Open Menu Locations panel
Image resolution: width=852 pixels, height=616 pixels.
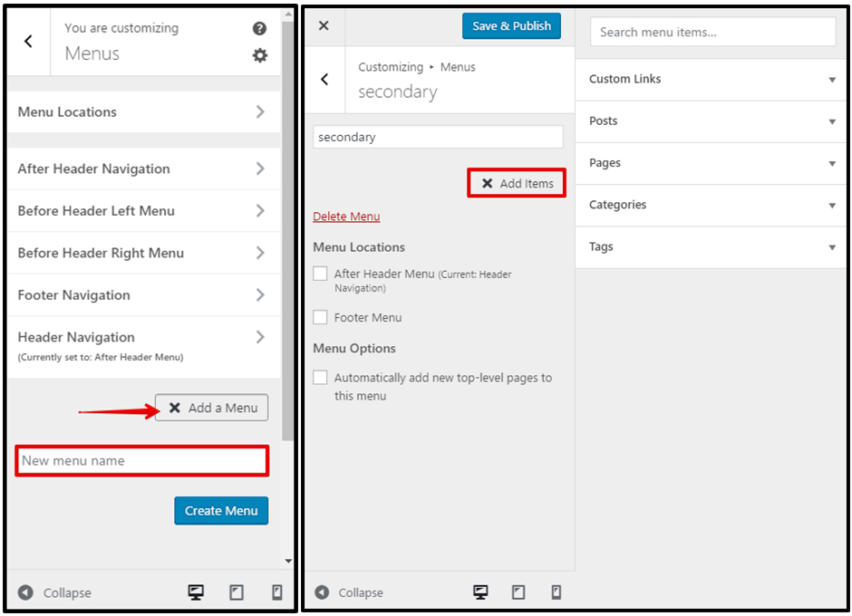click(144, 112)
